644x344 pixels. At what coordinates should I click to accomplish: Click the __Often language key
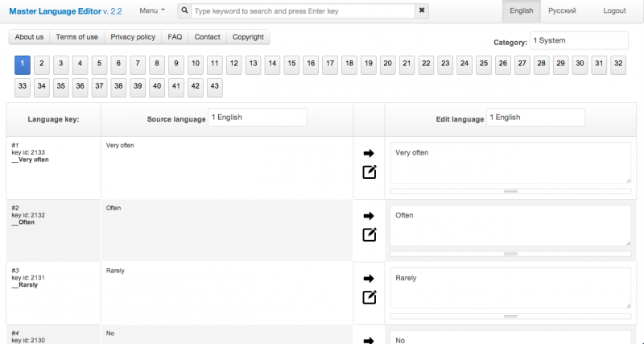point(23,222)
